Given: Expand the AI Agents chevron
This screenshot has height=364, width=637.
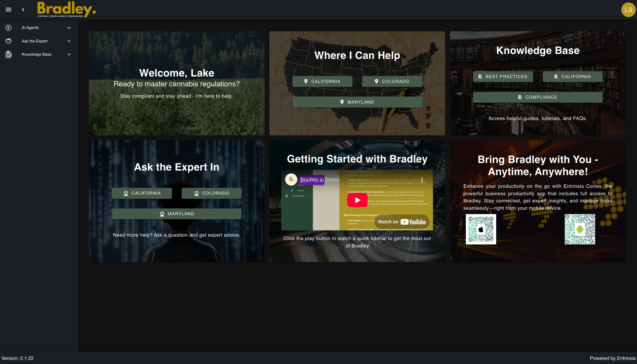Looking at the screenshot, I should 69,28.
